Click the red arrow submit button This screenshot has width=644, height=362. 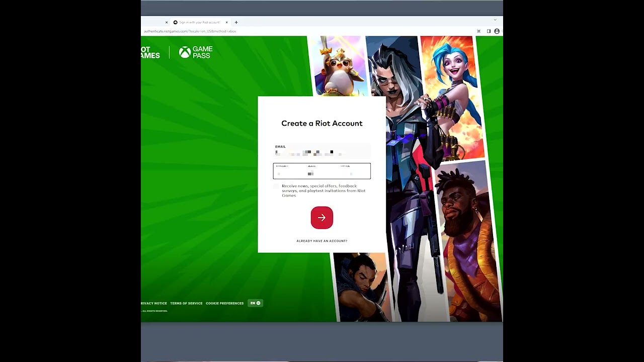321,218
